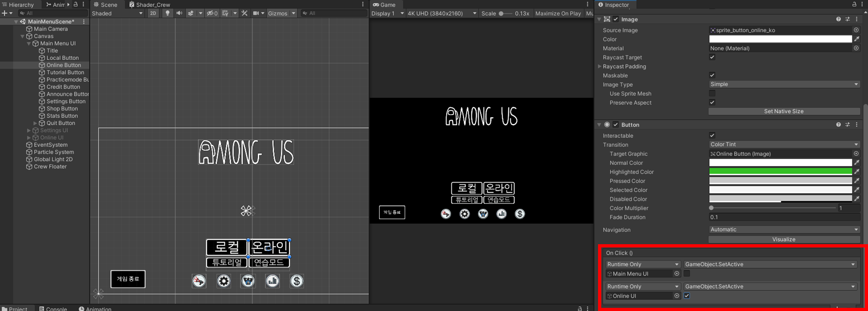868x311 pixels.
Task: Open the Scene camera settings icon
Action: [256, 13]
